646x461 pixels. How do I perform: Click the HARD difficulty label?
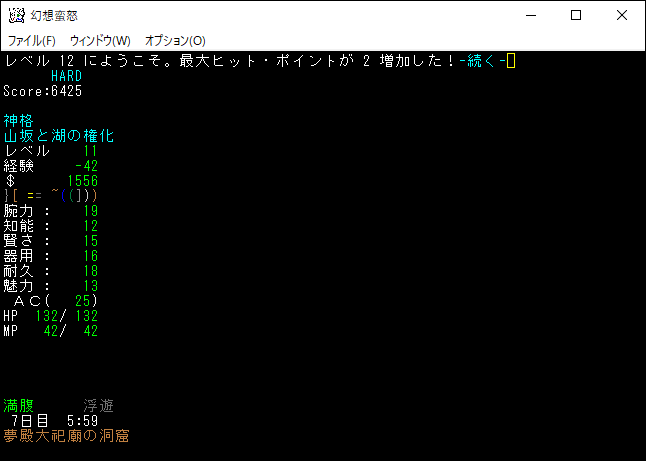(66, 76)
